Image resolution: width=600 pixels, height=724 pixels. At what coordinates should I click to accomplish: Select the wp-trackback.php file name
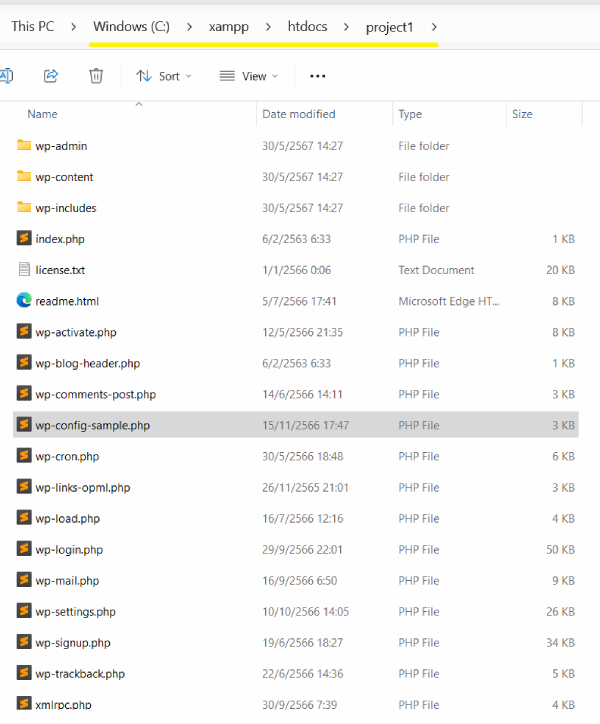[x=80, y=674]
